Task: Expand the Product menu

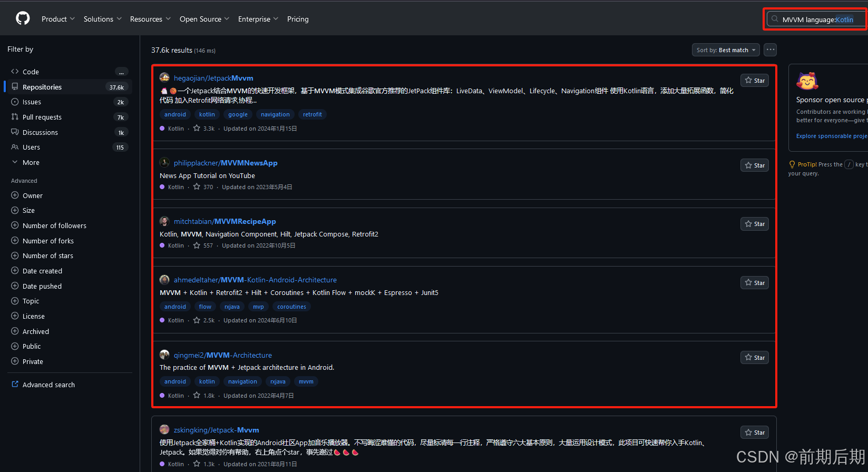Action: coord(58,19)
